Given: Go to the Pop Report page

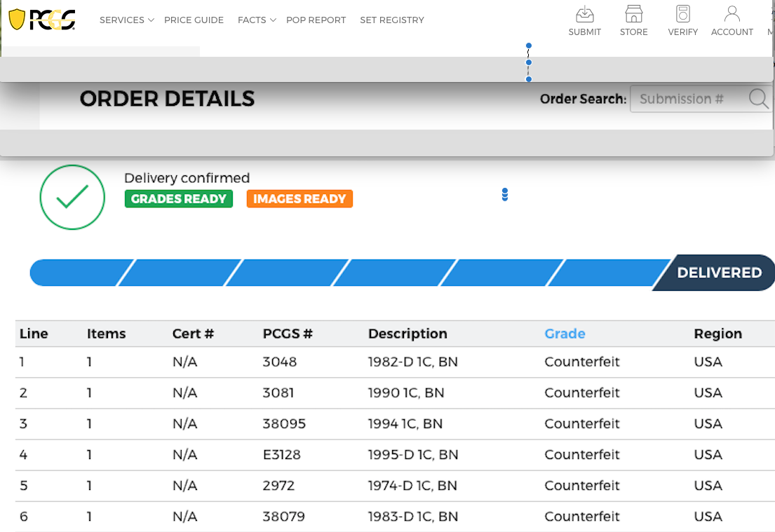Looking at the screenshot, I should [x=316, y=20].
